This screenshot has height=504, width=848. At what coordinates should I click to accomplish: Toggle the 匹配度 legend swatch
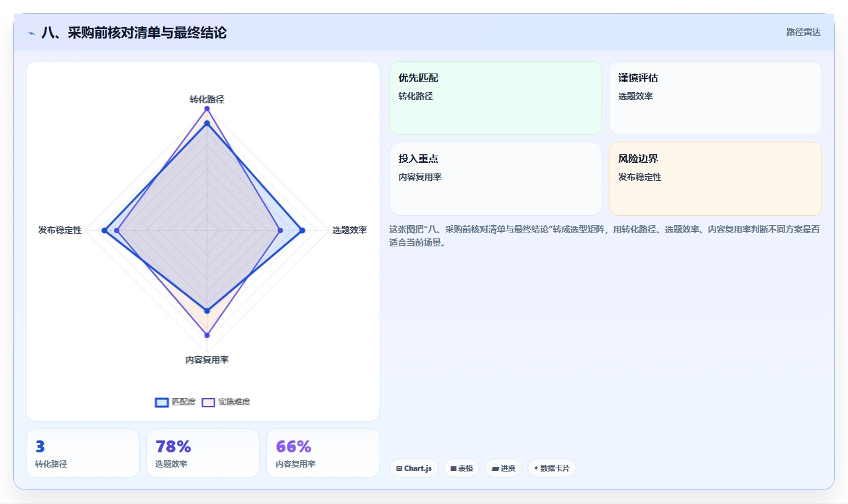coord(162,402)
